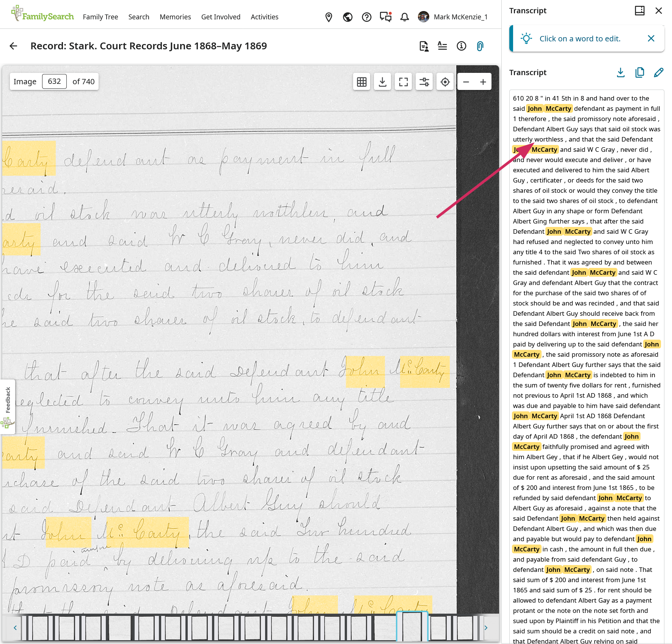Open the Activities menu

(264, 17)
